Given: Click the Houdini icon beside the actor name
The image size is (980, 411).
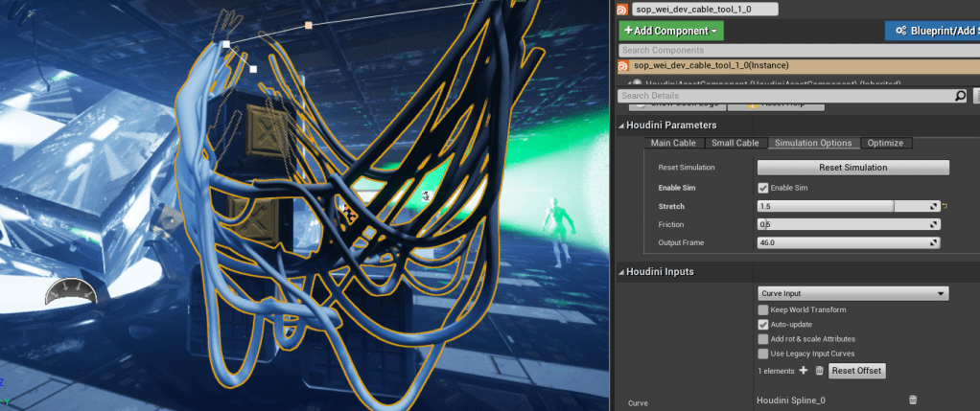Looking at the screenshot, I should pos(622,9).
